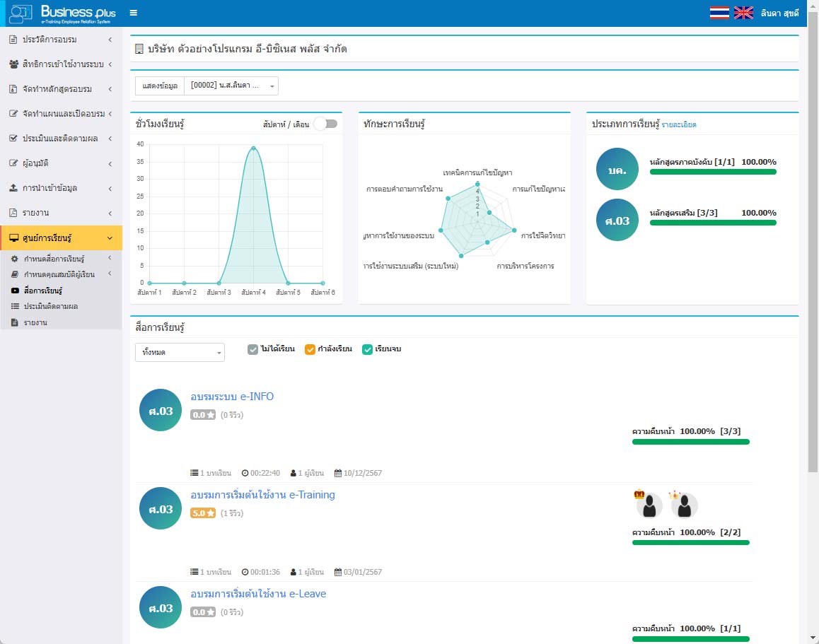Uncheck the เรียนจบ checkbox
The image size is (819, 644).
[367, 349]
